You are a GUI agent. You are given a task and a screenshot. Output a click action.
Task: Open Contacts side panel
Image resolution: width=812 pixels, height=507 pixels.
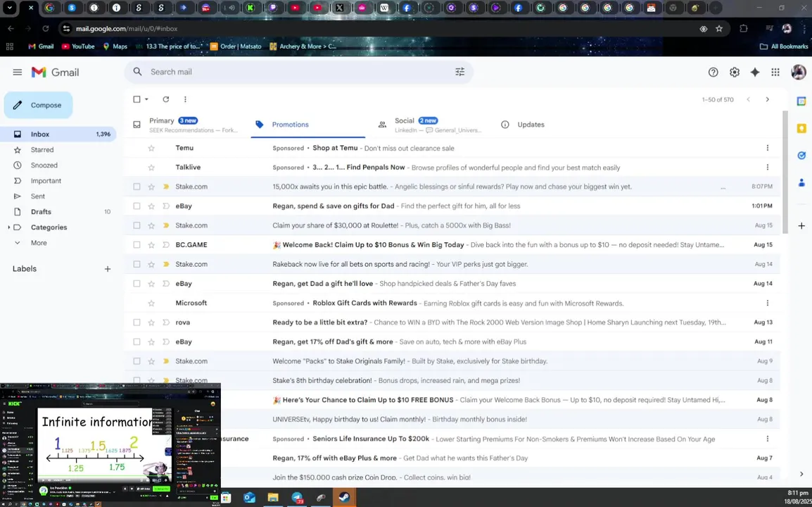click(801, 182)
